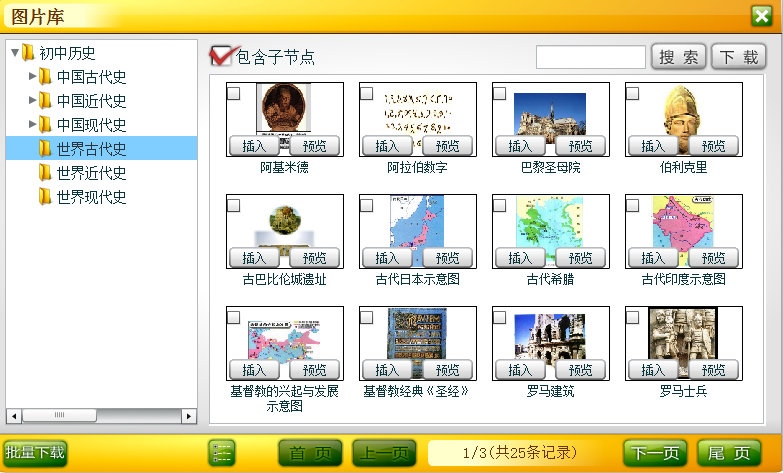
Task: Check the box for 伯利克里 image
Action: [633, 93]
